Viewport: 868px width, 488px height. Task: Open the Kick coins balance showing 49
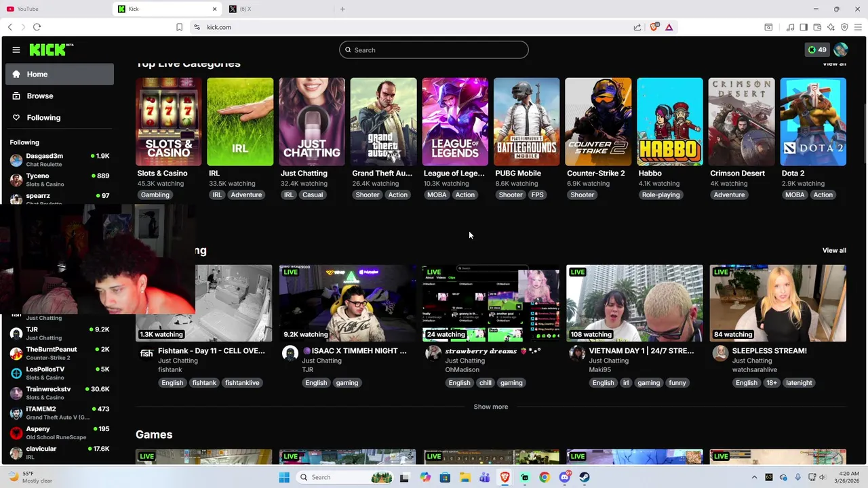tap(816, 49)
